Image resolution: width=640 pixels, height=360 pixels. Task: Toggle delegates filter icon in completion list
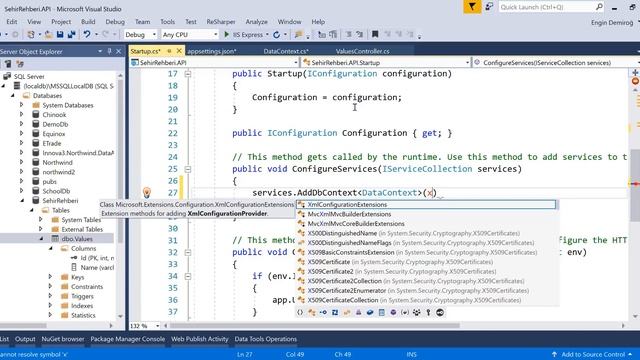click(x=358, y=312)
